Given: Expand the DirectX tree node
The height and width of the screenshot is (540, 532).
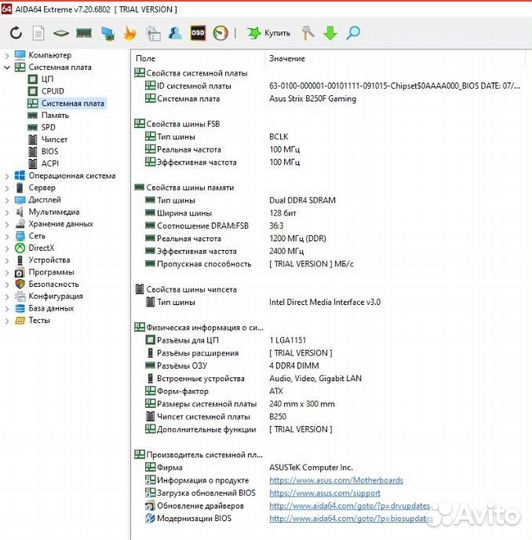Looking at the screenshot, I should point(7,248).
